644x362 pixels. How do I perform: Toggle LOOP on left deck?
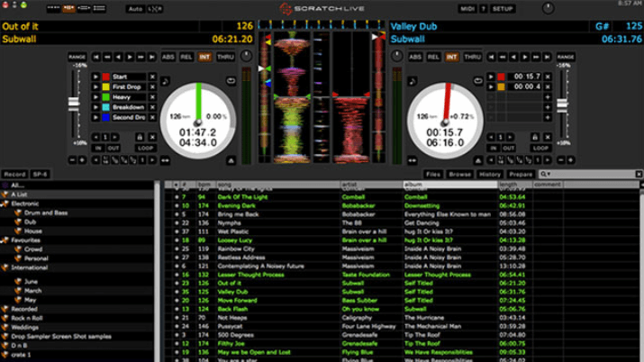pyautogui.click(x=145, y=149)
